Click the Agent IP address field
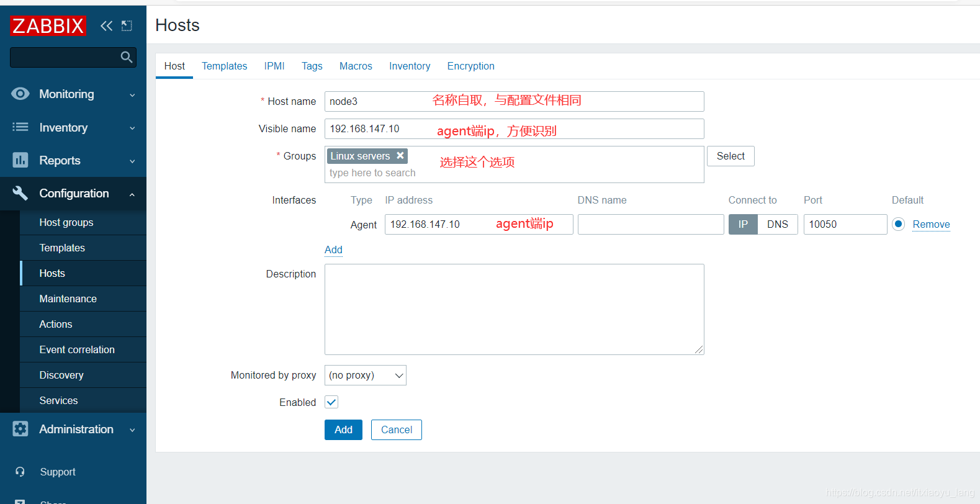Image resolution: width=980 pixels, height=504 pixels. (x=479, y=224)
